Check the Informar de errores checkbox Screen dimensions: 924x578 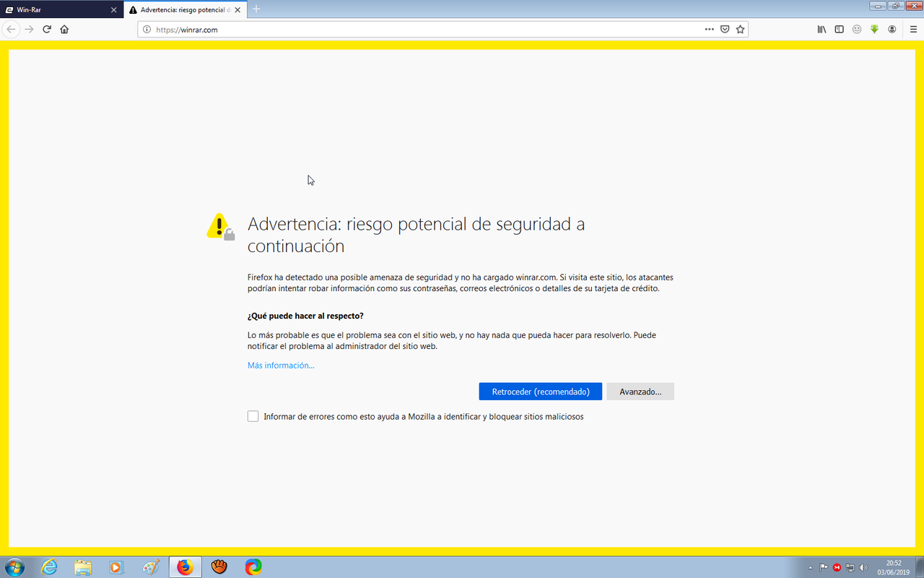[x=253, y=416]
